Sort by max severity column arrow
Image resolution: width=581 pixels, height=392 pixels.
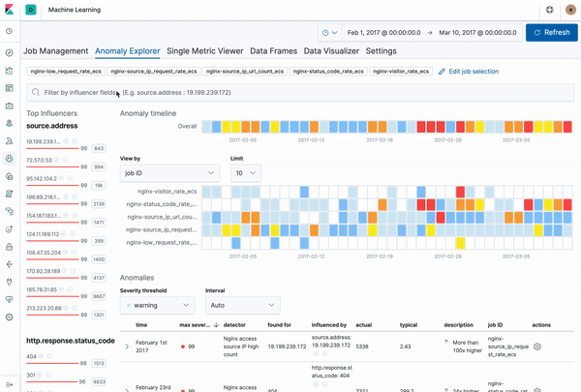click(x=216, y=325)
